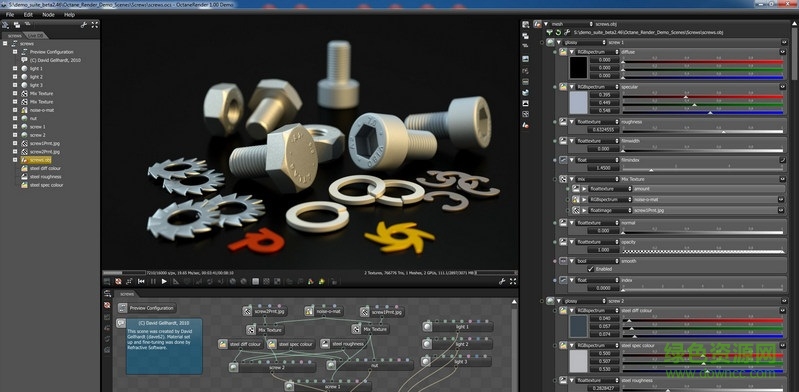Open the Edit menu
This screenshot has width=799, height=392.
pyautogui.click(x=28, y=15)
